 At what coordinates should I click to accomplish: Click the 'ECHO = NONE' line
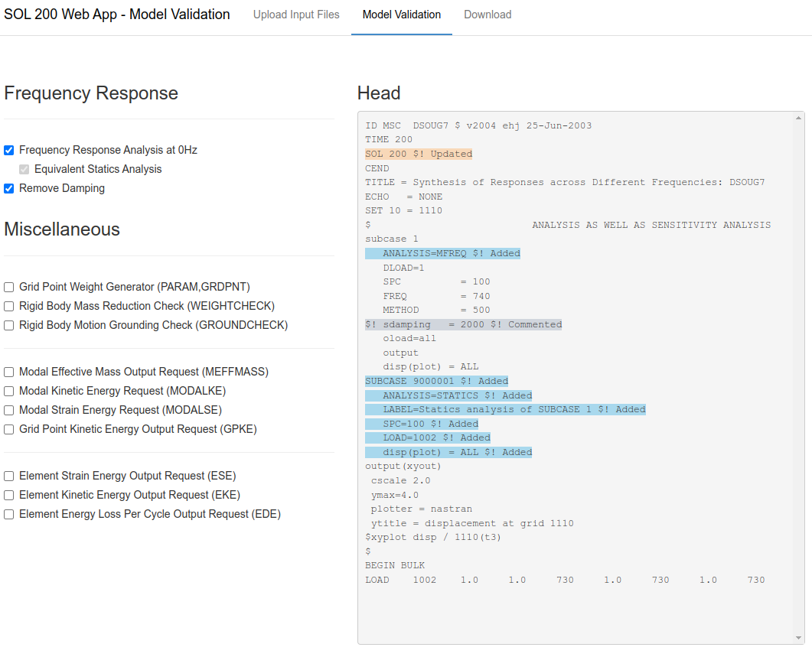[404, 197]
